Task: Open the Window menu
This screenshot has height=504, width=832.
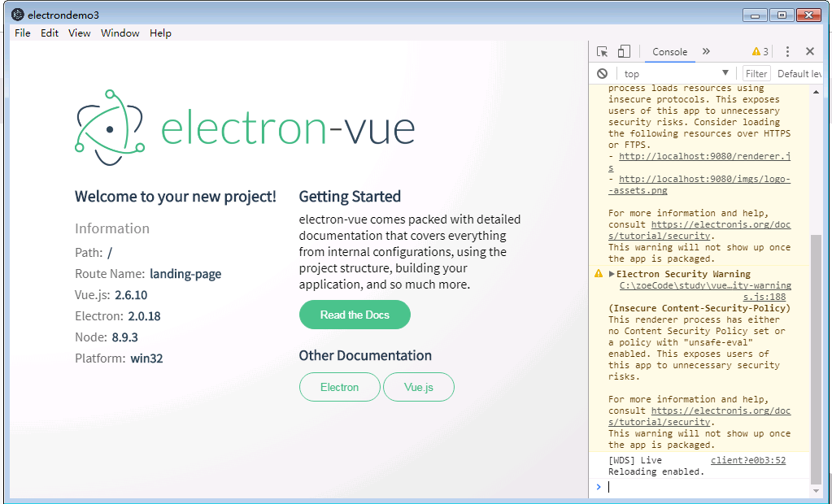Action: coord(120,33)
